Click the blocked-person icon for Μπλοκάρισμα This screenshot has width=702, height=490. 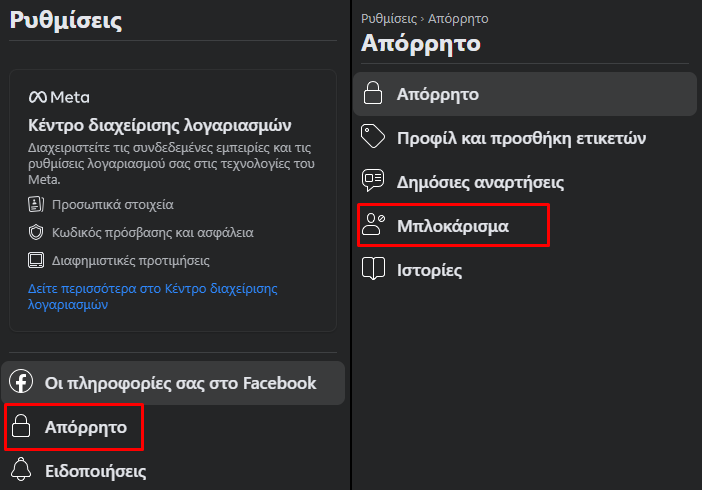coord(373,224)
